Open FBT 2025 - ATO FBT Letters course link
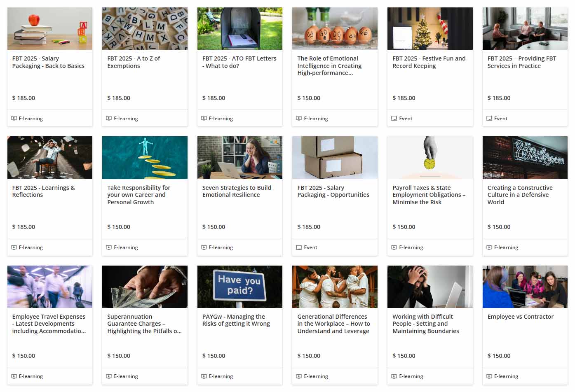 [x=239, y=62]
